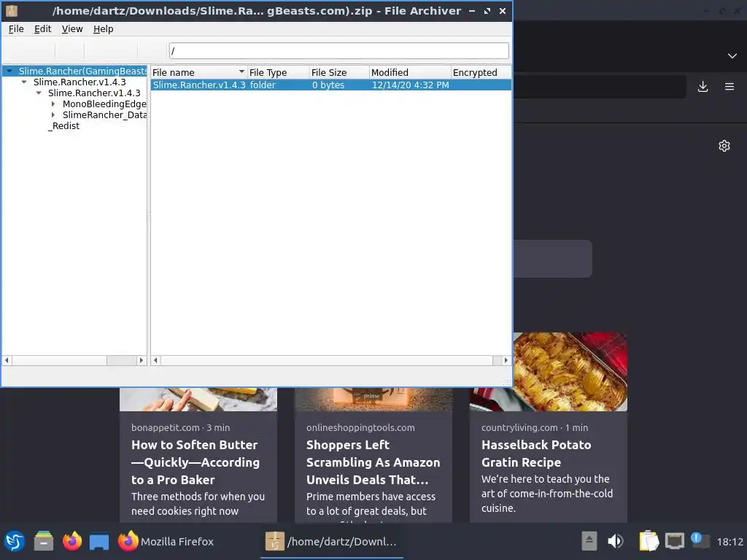Maximize the File Archiver window
747x560 pixels.
(x=487, y=10)
